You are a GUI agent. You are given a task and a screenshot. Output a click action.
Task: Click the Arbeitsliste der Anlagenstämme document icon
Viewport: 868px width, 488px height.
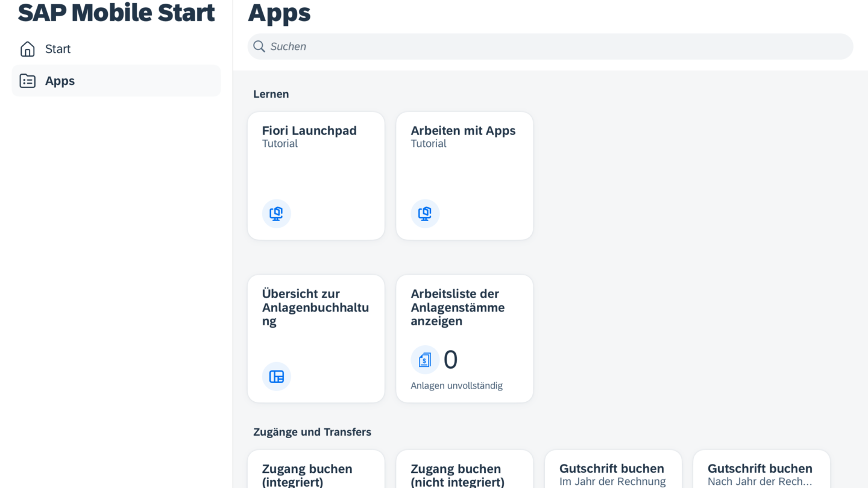(x=425, y=360)
